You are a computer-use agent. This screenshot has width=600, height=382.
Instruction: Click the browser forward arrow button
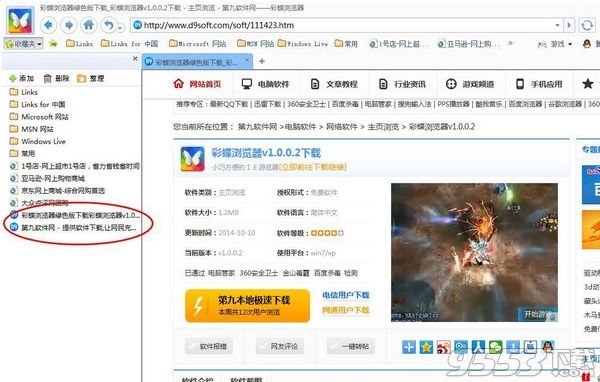point(69,25)
